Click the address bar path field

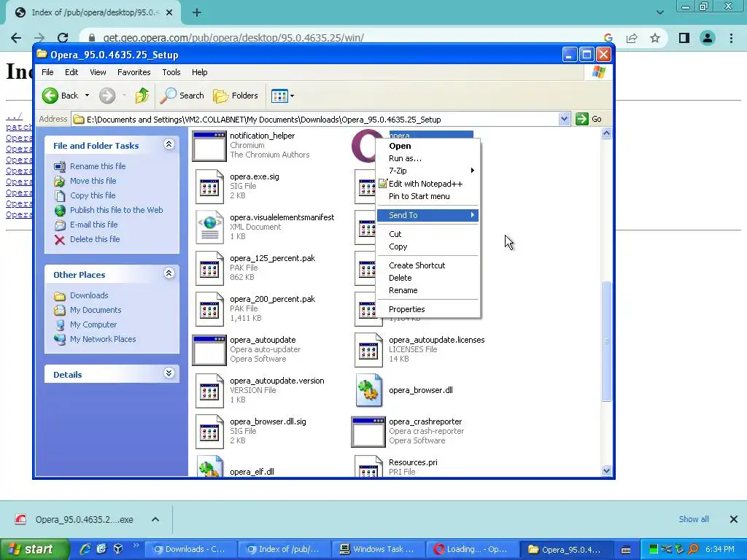314,119
